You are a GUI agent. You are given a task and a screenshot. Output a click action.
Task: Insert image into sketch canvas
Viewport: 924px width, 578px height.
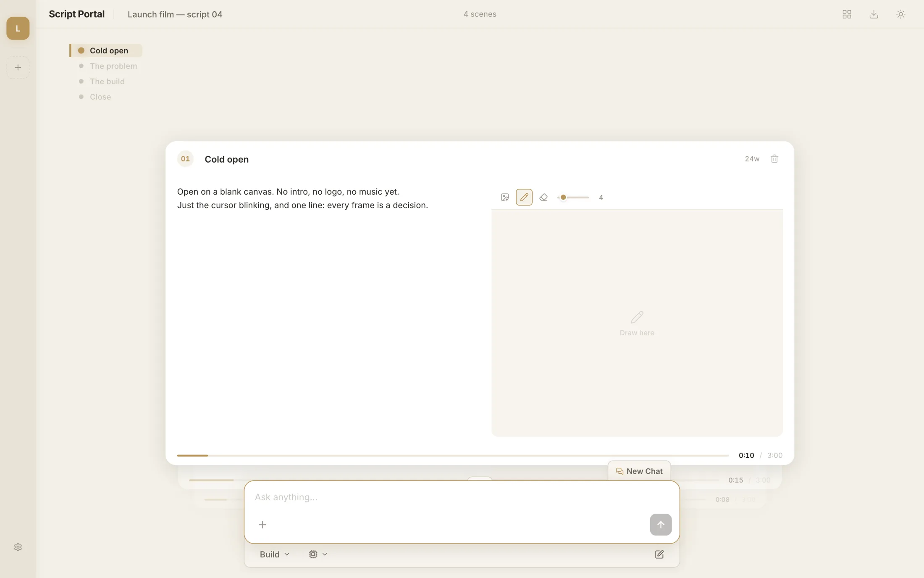[505, 197]
